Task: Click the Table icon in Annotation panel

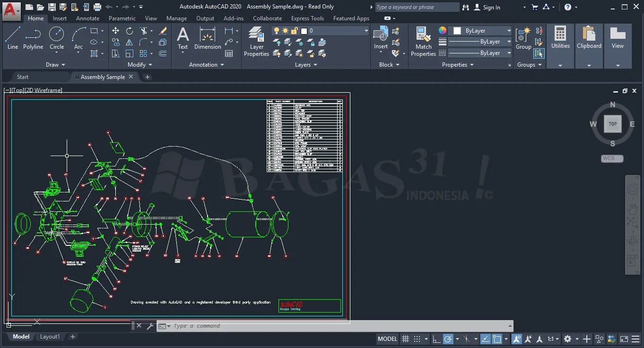Action: tap(229, 53)
